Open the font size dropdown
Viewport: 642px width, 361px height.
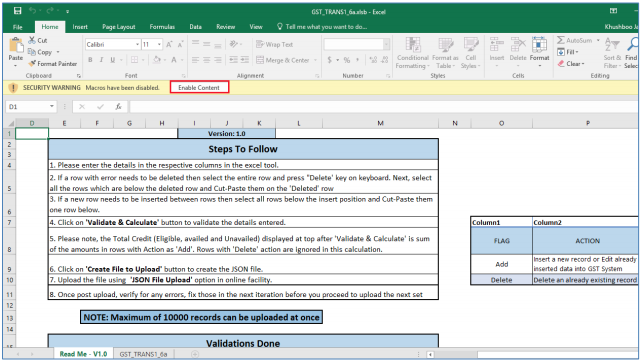tap(159, 44)
